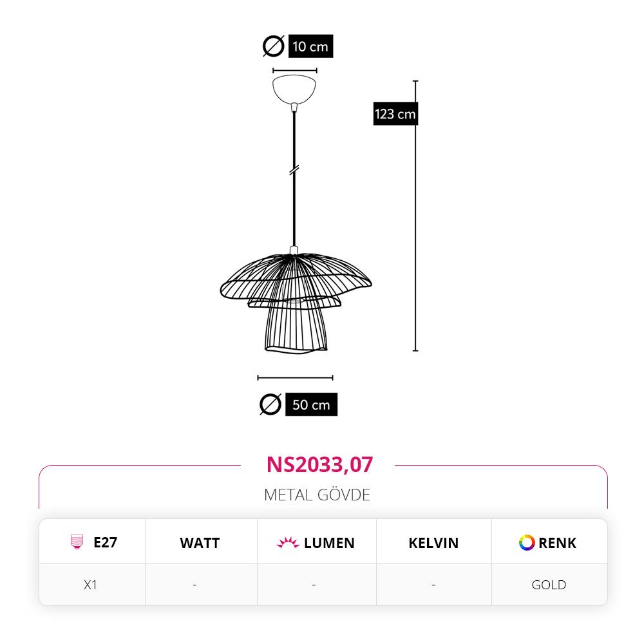
Task: Click the rainbow color wheel icon
Action: (527, 543)
